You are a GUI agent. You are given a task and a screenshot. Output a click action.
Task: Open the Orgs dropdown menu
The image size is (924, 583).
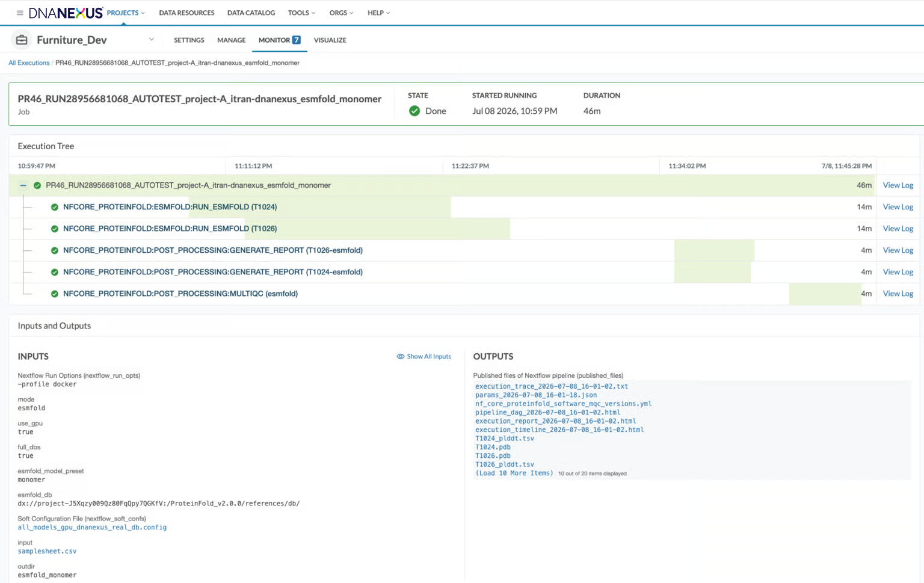click(341, 13)
